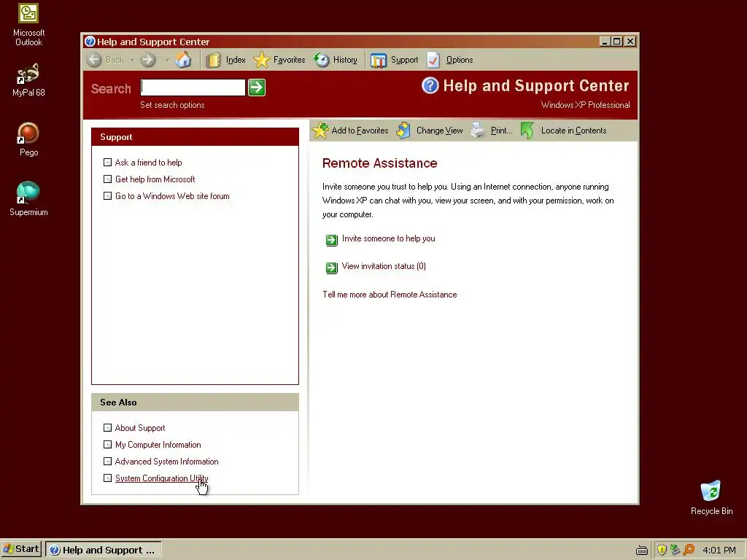Select Invite someone to help you
747x560 pixels.
[388, 238]
